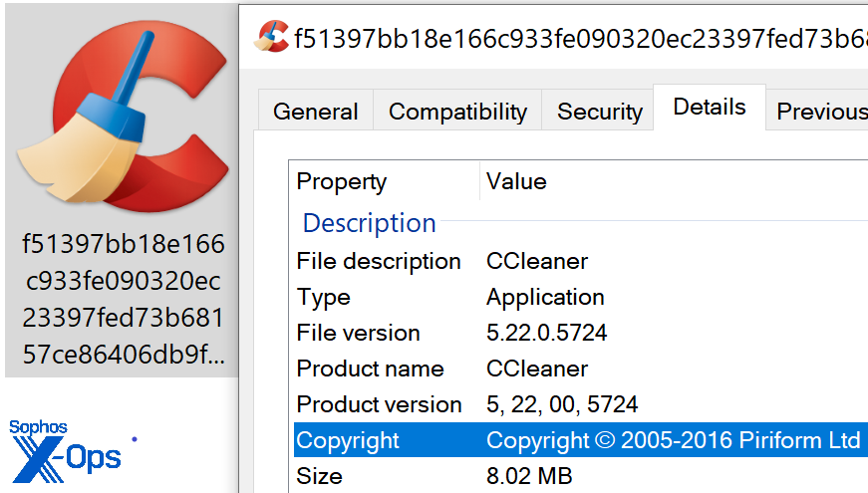Click the hash file name in title bar
Image resolution: width=868 pixels, height=493 pixels.
(578, 38)
